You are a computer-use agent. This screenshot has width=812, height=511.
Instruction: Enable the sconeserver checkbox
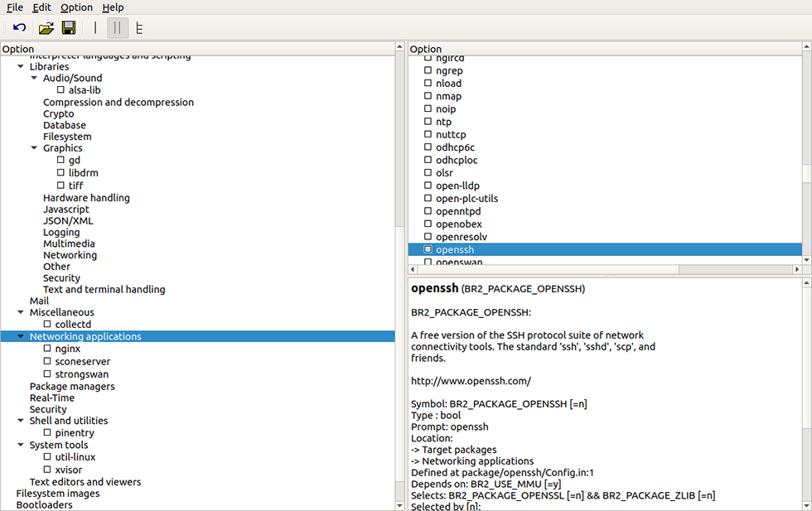(47, 361)
